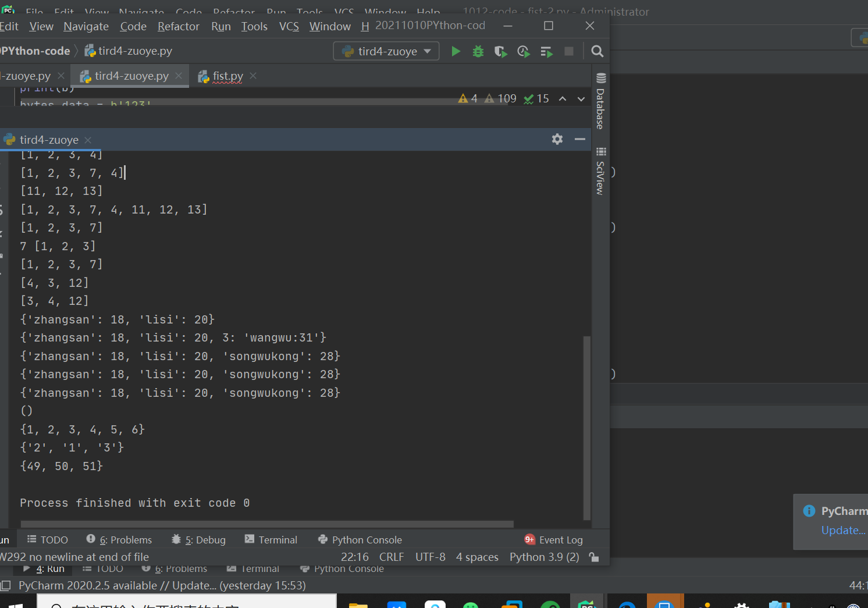Open the run panel settings gear
Screen dimensions: 868x608
tap(557, 139)
